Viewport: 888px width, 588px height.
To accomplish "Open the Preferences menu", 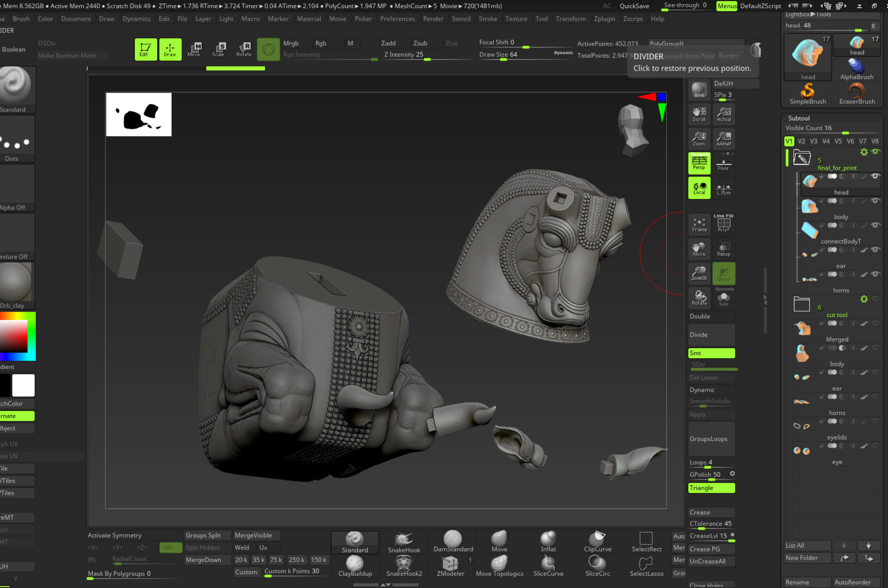I will click(397, 19).
